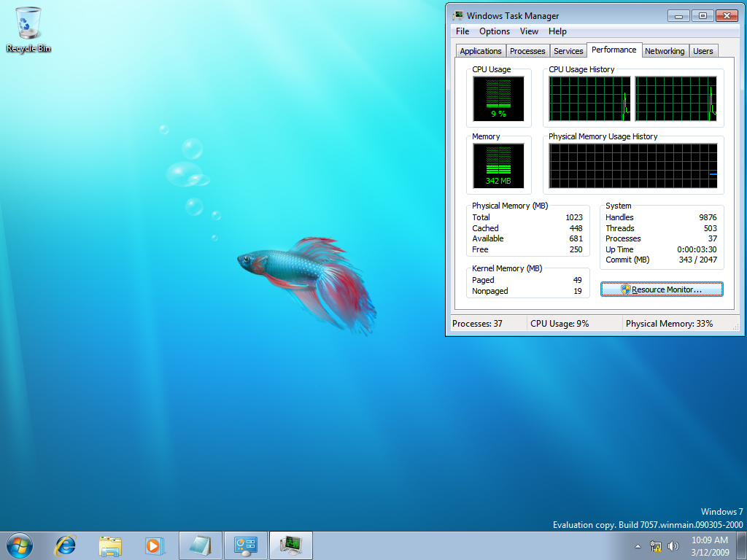Image resolution: width=747 pixels, height=560 pixels.
Task: Click the network tray icon
Action: point(656,546)
